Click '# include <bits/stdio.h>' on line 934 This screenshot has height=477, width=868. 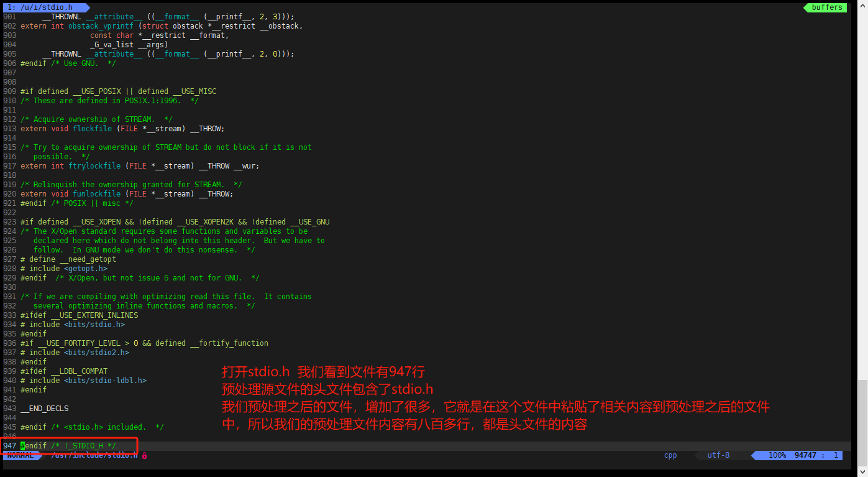[73, 325]
